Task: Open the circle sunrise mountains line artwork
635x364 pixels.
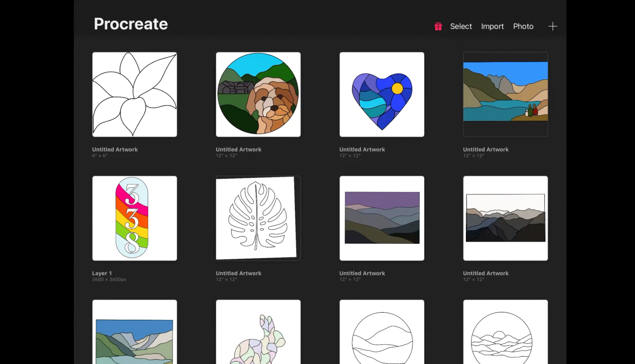Action: [506, 332]
